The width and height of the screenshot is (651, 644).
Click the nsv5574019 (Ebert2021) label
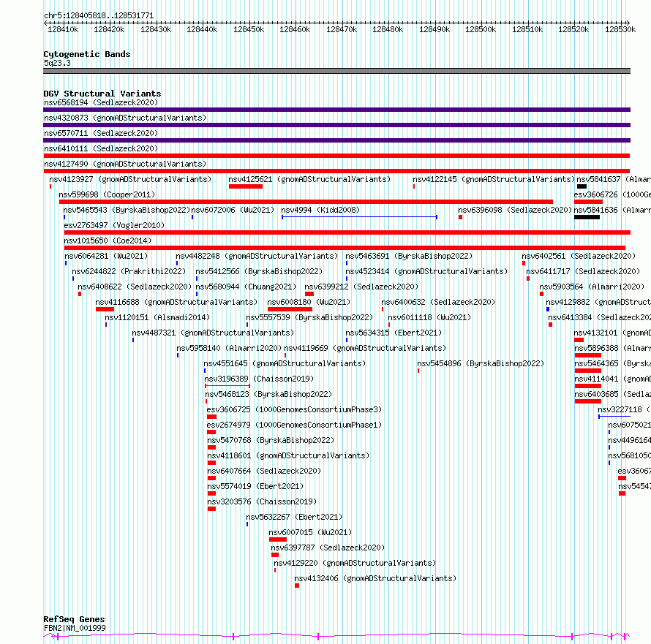255,486
